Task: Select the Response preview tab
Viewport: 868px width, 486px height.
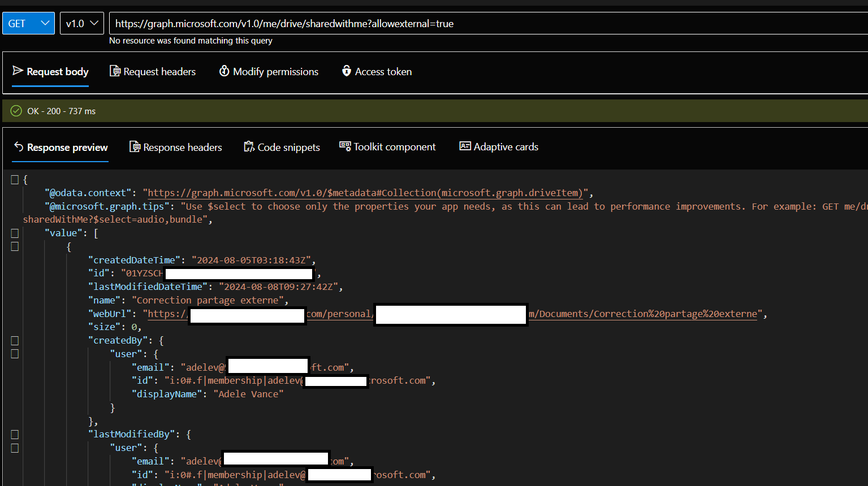Action: coord(61,147)
